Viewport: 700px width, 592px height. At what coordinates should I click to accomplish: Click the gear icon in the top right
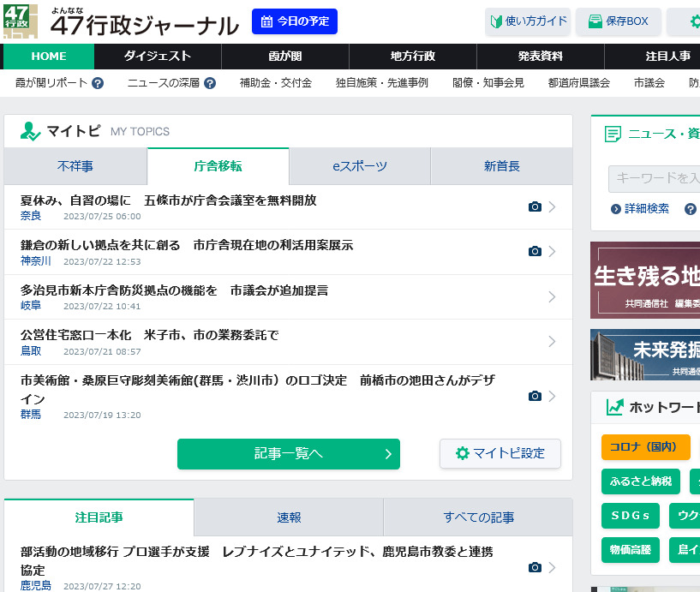(x=695, y=21)
